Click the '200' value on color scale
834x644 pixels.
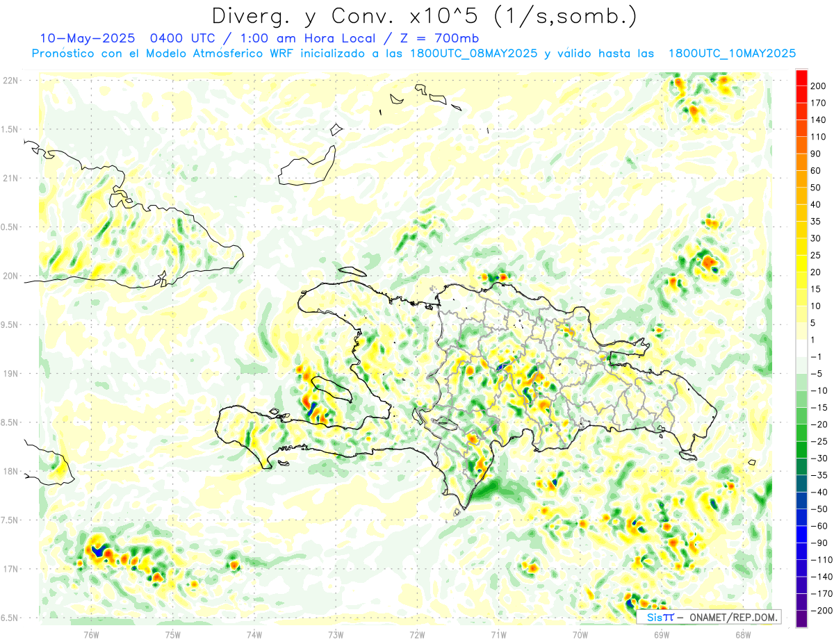(818, 86)
